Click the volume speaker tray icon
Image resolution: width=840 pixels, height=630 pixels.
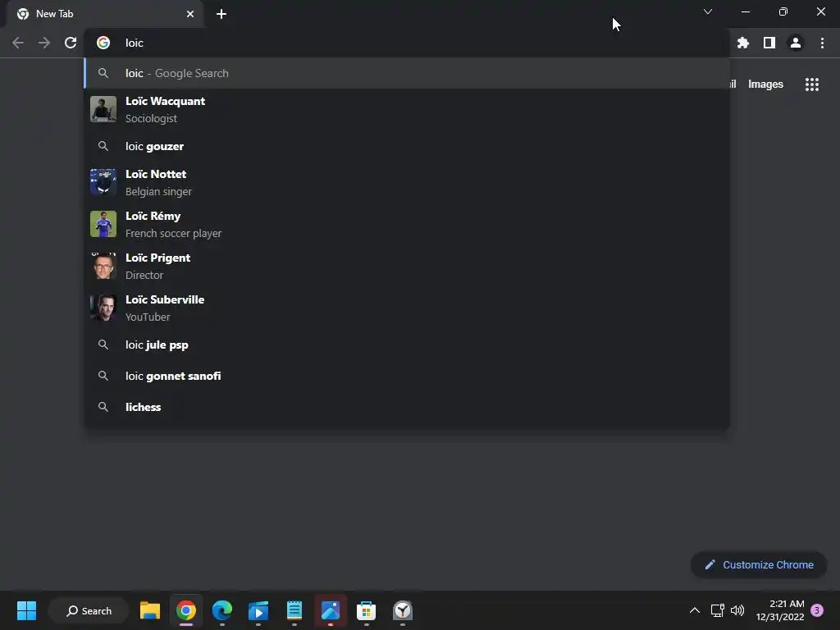point(737,610)
